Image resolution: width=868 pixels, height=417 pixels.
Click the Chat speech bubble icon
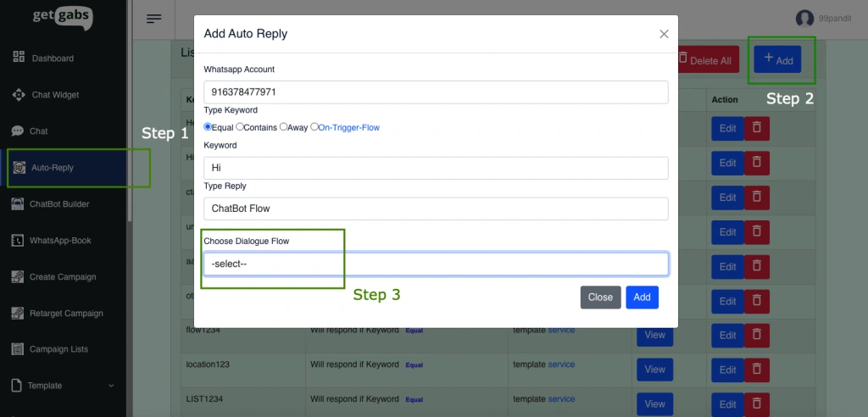[x=18, y=131]
